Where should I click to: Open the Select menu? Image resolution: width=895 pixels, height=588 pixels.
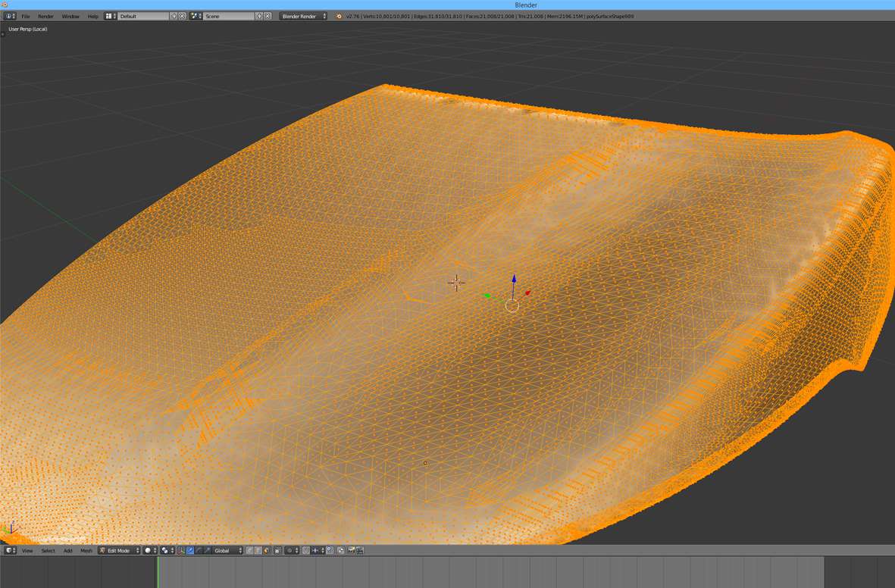tap(48, 550)
